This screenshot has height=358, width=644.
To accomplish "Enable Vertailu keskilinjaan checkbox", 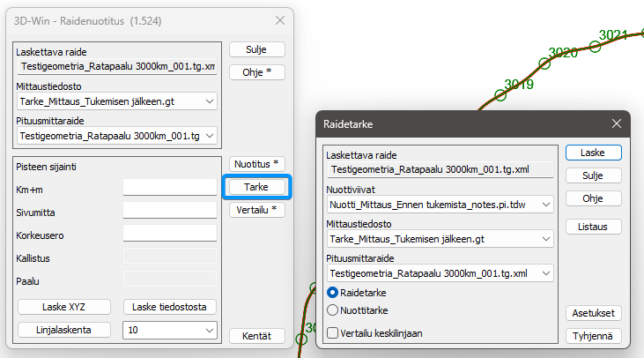I will (333, 332).
